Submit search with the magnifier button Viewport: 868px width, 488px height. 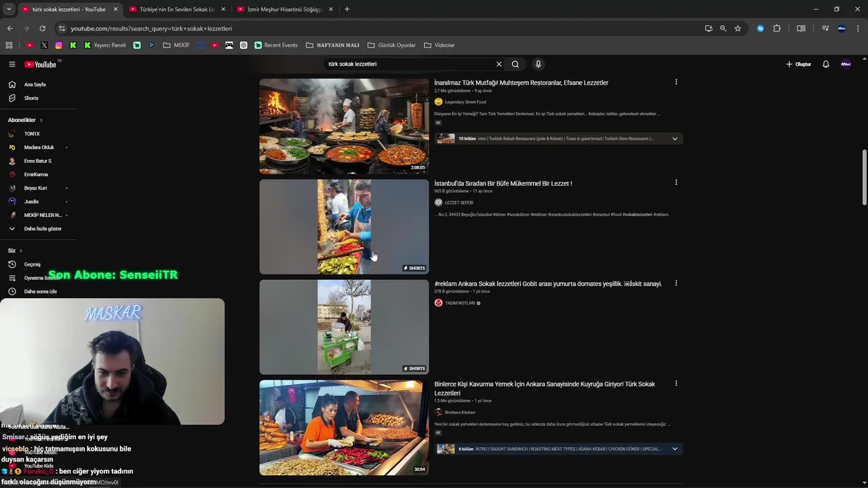[515, 64]
